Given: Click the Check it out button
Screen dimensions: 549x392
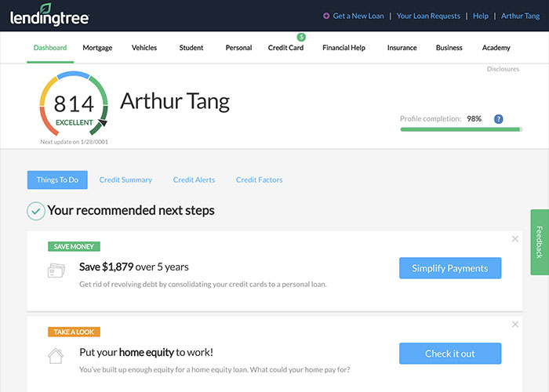Looking at the screenshot, I should tap(450, 354).
